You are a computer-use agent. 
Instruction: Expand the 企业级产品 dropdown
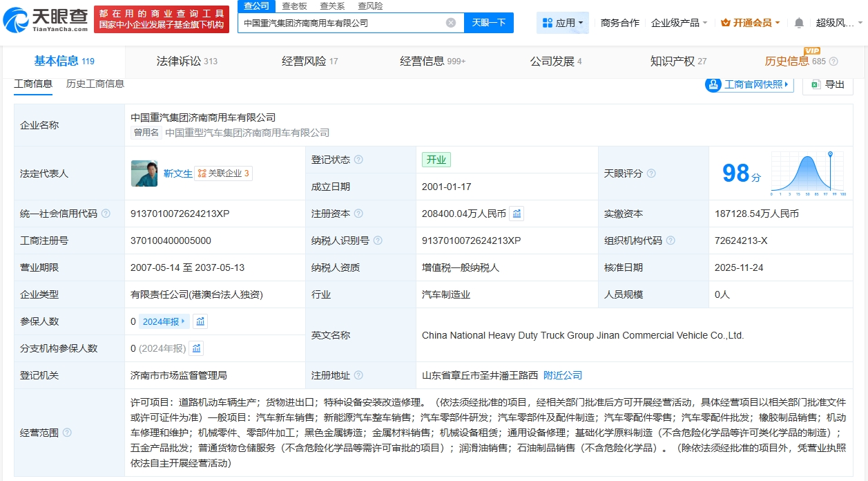[x=679, y=23]
